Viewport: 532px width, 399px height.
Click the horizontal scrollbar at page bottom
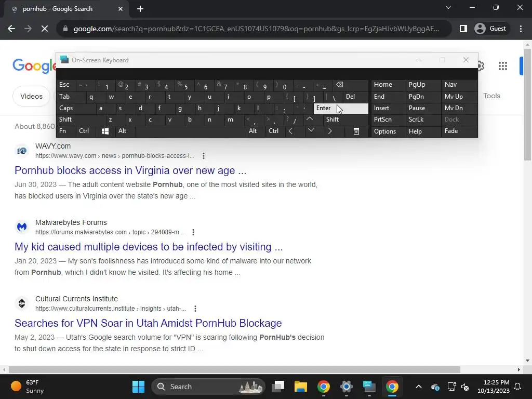tap(234, 369)
